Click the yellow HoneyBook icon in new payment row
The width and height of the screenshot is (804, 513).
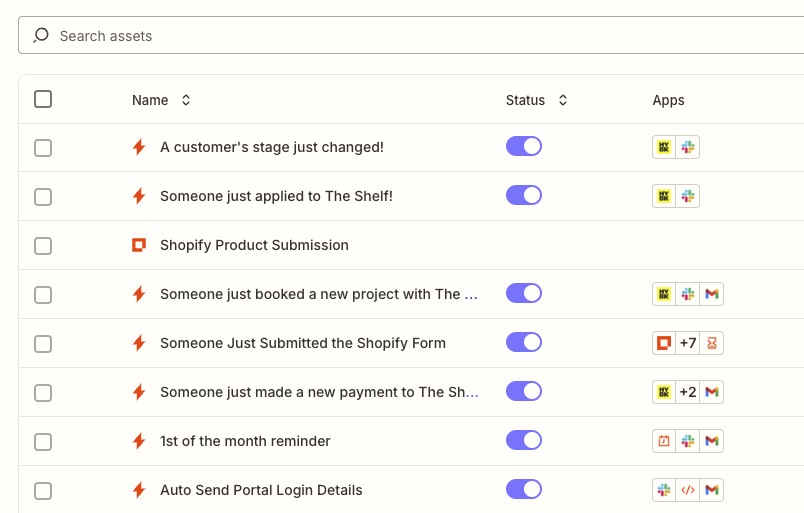click(664, 392)
